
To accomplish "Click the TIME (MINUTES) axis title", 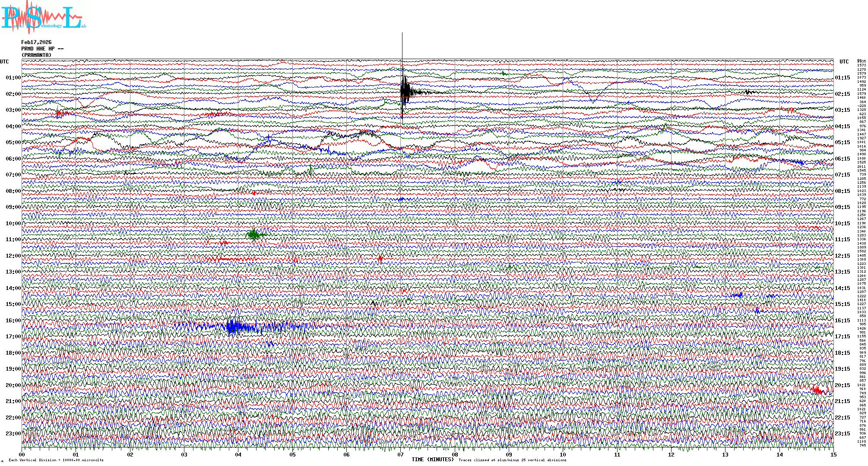I will [x=433, y=460].
